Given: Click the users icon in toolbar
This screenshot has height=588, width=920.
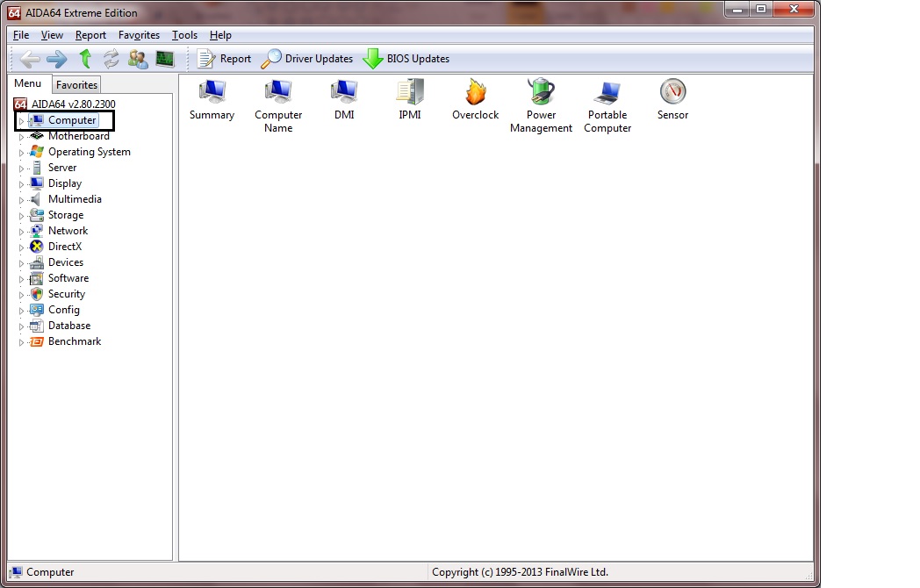Looking at the screenshot, I should [x=139, y=59].
